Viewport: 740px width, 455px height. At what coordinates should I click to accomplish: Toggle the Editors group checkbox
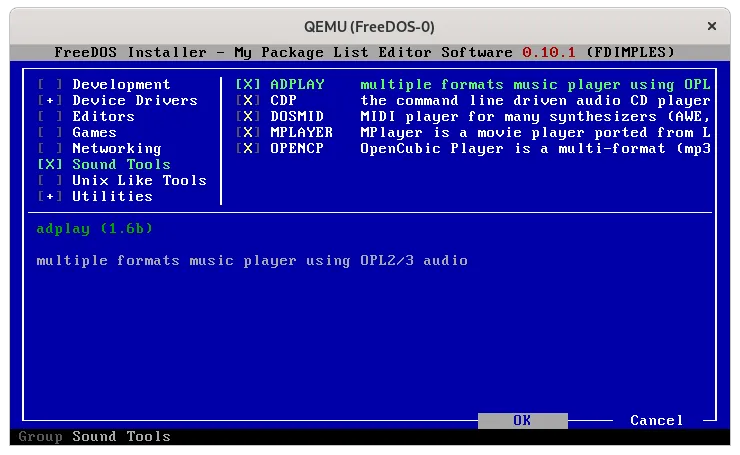tap(49, 117)
